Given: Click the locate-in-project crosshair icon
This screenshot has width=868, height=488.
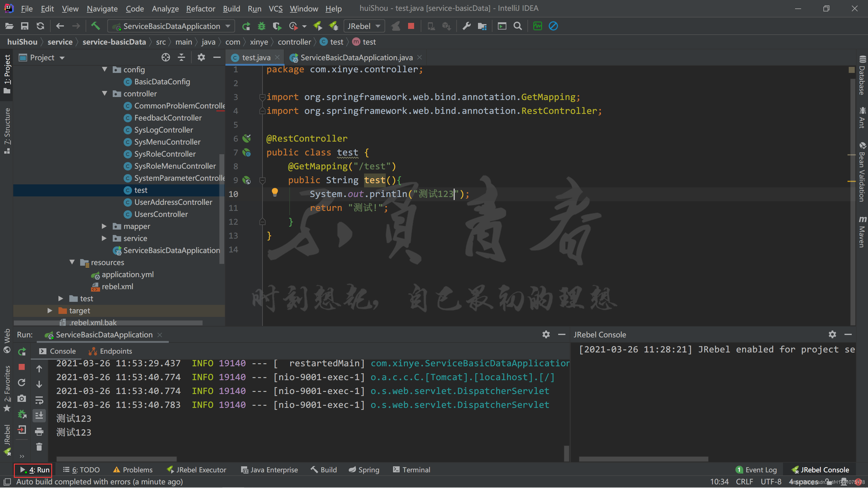Looking at the screenshot, I should 166,58.
